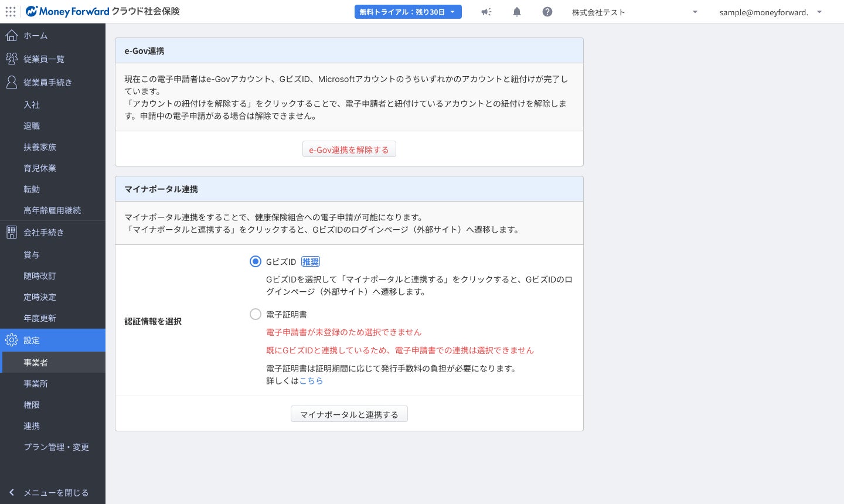Select the GビズID radio option
The width and height of the screenshot is (844, 504).
coord(256,261)
